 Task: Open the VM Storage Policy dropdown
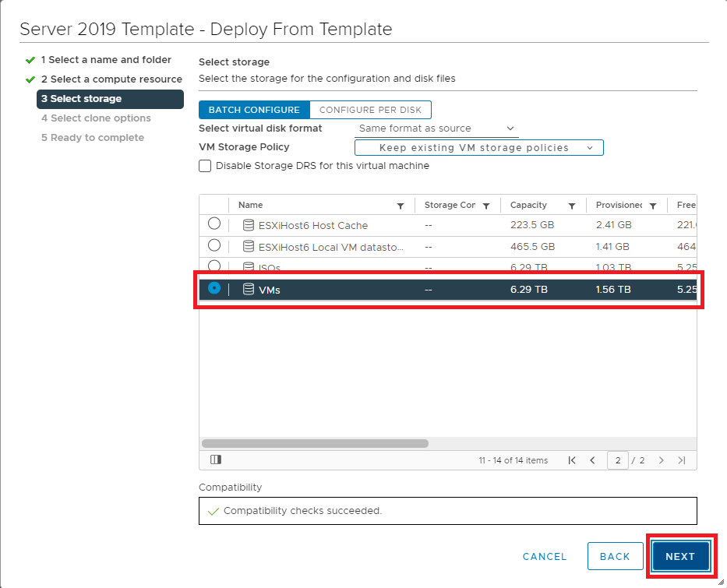[478, 148]
